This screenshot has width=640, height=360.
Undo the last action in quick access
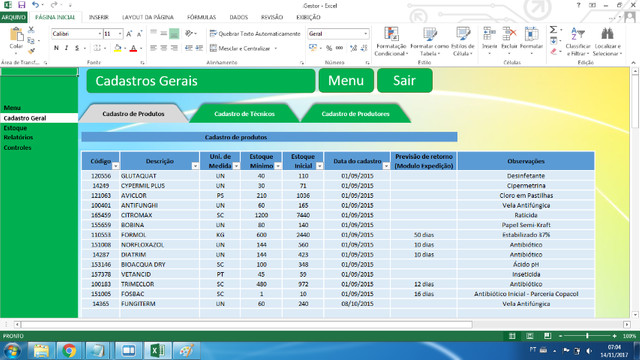36,5
